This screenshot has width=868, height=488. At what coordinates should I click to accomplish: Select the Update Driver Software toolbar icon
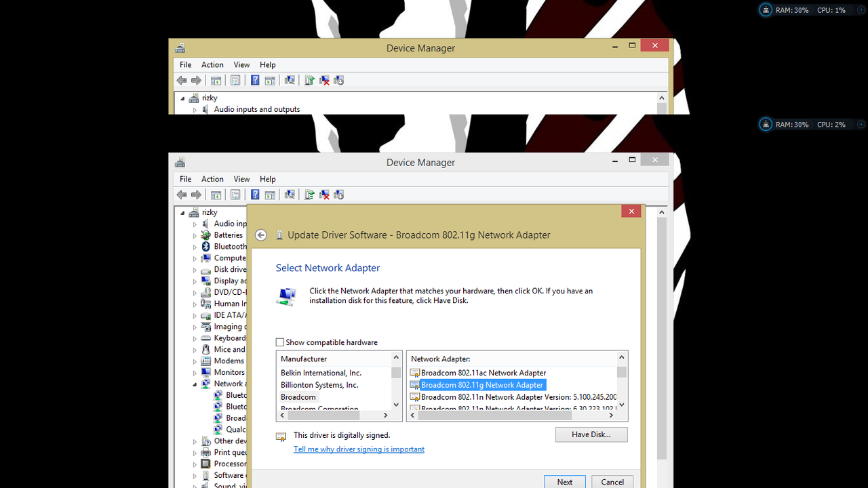(309, 195)
